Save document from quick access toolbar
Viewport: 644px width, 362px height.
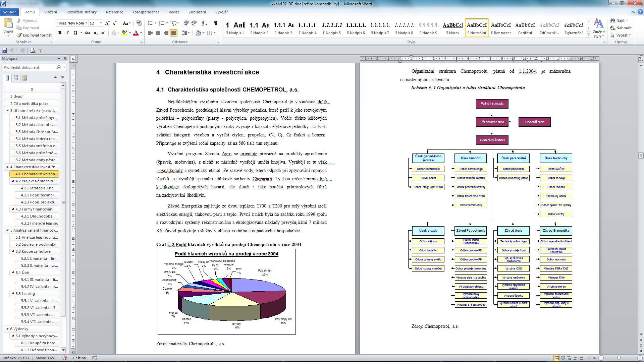pyautogui.click(x=4, y=50)
